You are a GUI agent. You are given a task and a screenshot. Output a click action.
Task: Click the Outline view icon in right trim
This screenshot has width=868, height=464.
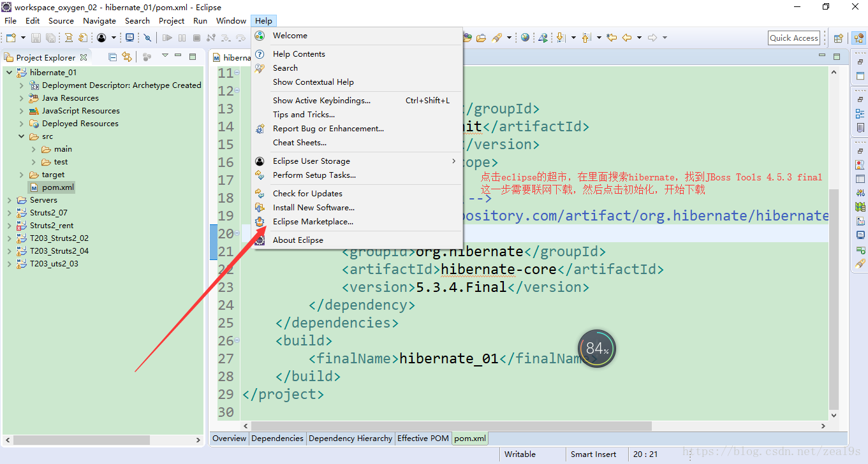[860, 114]
